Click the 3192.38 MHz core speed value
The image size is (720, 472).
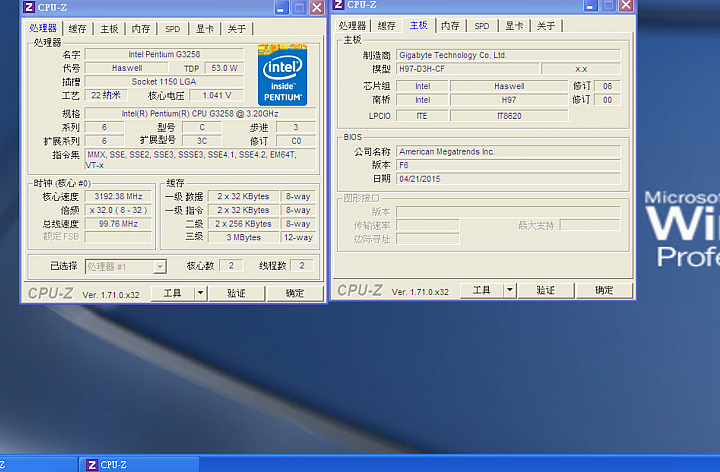tap(118, 197)
